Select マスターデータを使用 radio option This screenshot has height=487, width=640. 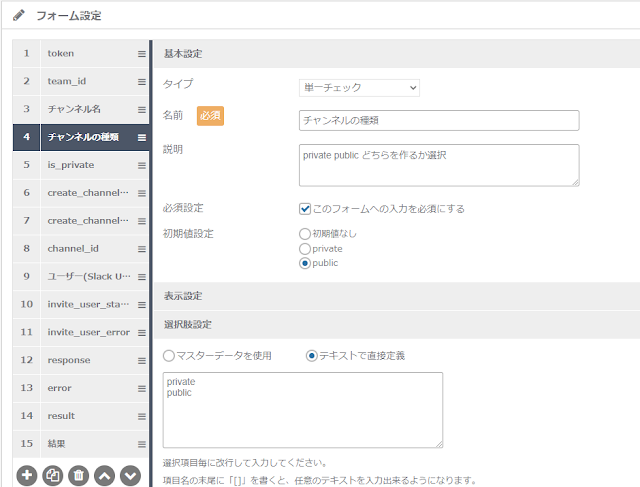click(x=169, y=356)
